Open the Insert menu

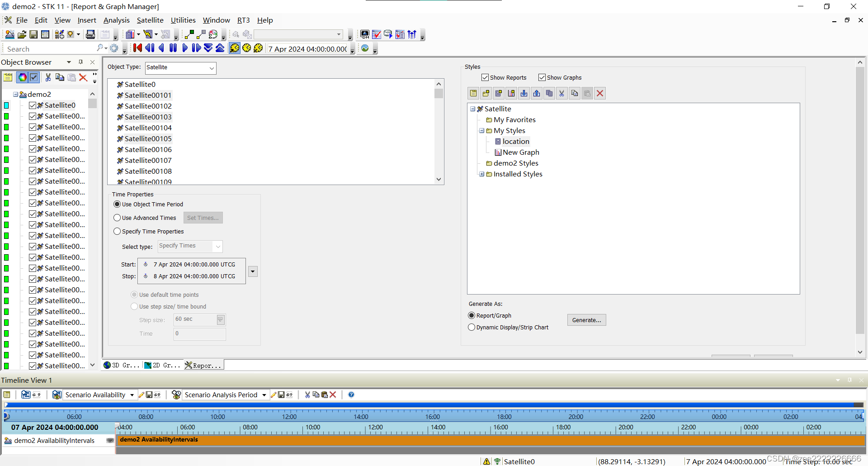click(87, 20)
